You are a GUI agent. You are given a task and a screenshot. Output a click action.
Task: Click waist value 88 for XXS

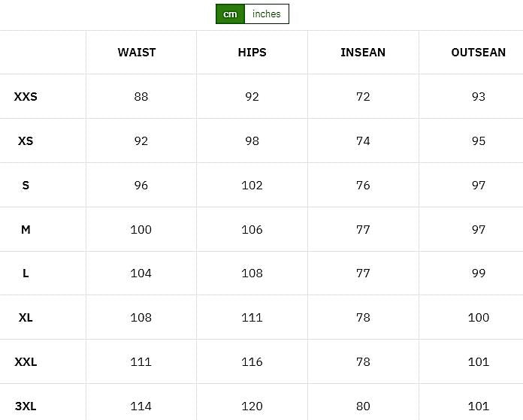click(x=141, y=97)
